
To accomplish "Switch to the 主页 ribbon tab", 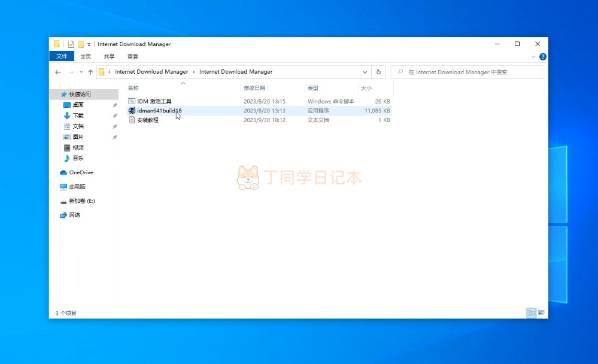I will pyautogui.click(x=86, y=56).
